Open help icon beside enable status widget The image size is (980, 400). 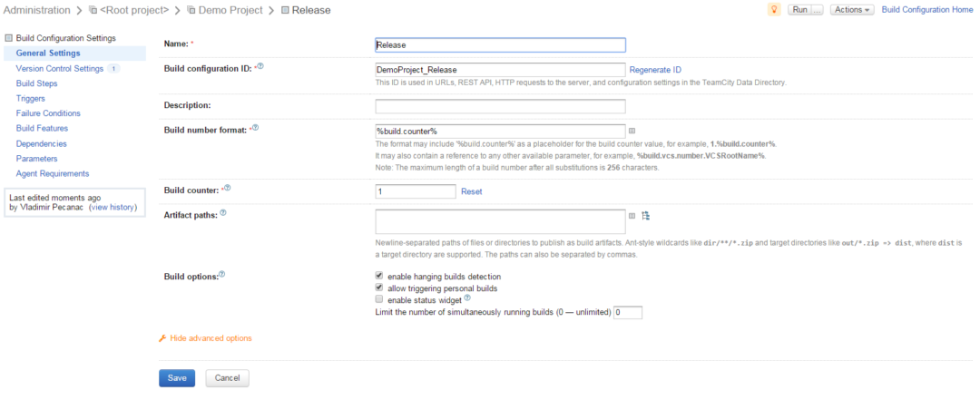click(x=467, y=298)
